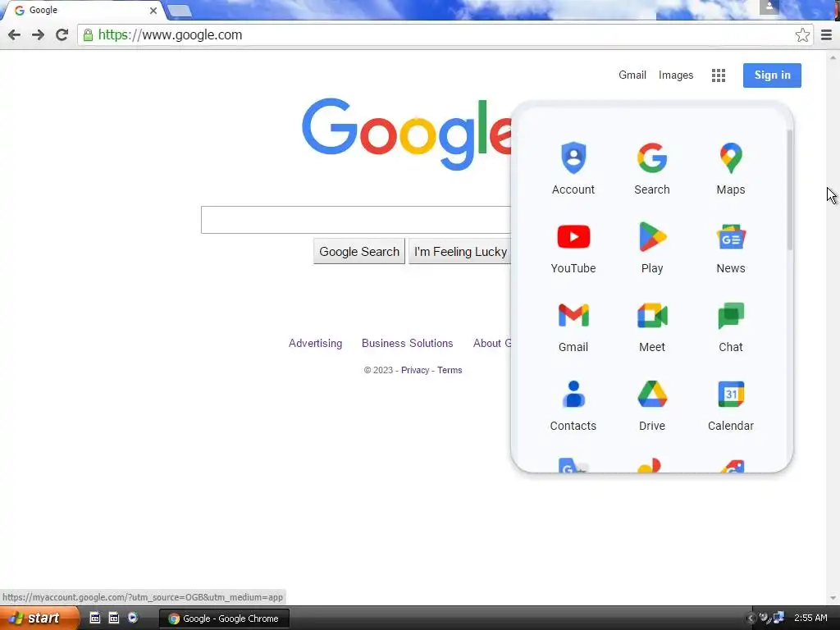Open a new tab
840x630 pixels.
pyautogui.click(x=179, y=11)
